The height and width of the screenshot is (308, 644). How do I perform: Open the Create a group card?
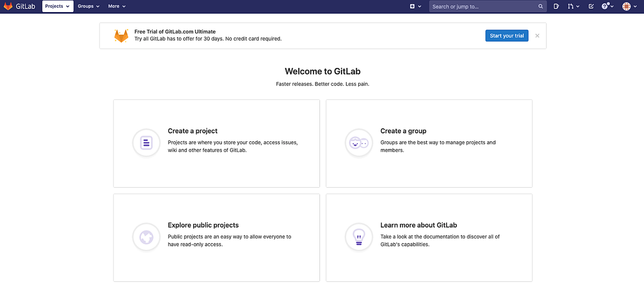(x=429, y=143)
